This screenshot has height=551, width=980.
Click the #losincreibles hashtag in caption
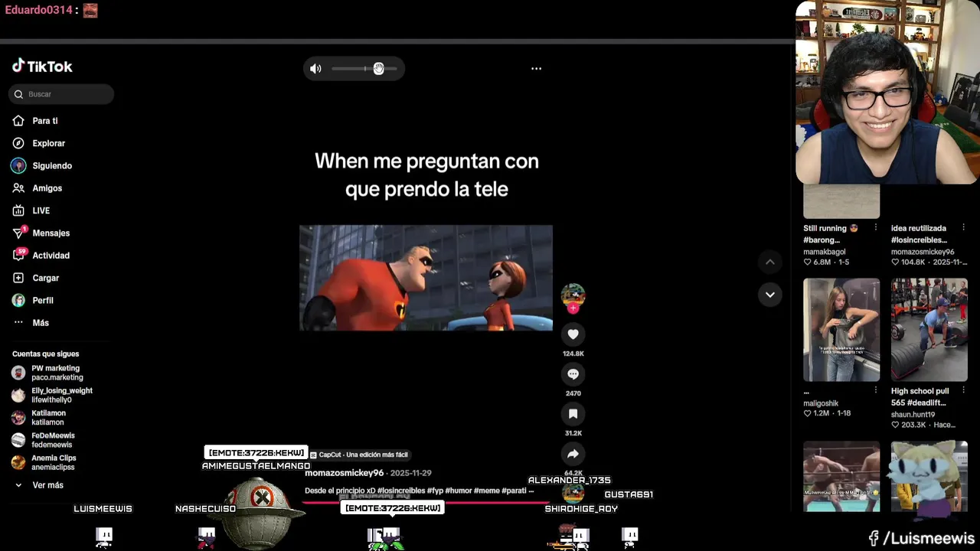click(x=401, y=491)
